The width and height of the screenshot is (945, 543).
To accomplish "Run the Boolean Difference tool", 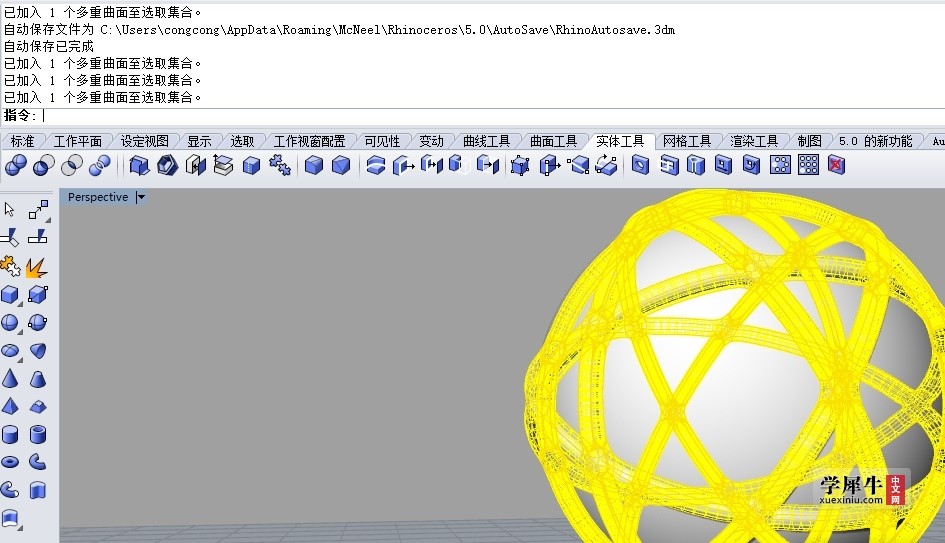I will coord(43,165).
